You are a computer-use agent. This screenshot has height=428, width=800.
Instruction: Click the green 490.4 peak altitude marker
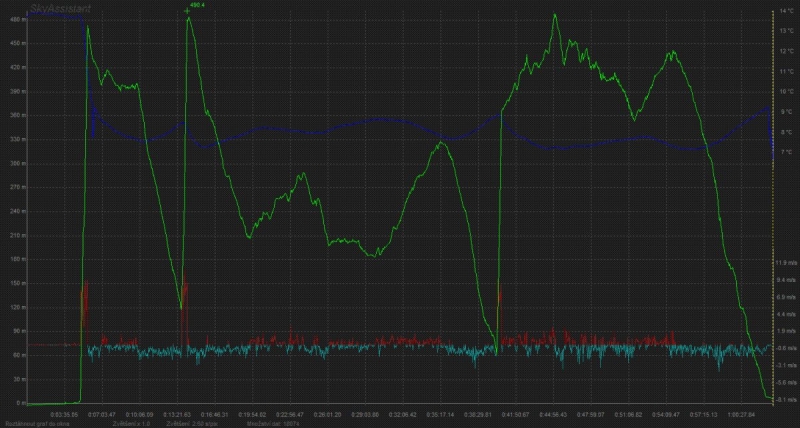[x=196, y=6]
